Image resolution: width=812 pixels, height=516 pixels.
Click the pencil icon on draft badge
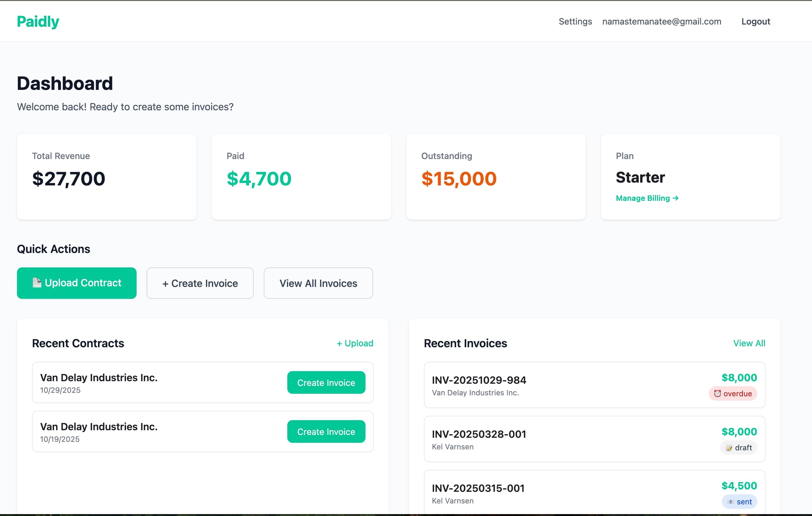coord(728,447)
